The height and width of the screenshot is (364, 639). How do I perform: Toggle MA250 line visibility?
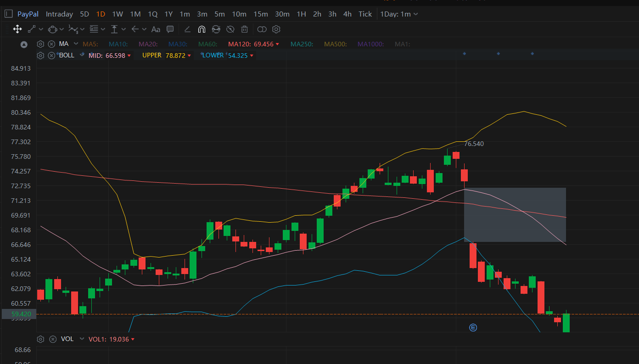(302, 44)
